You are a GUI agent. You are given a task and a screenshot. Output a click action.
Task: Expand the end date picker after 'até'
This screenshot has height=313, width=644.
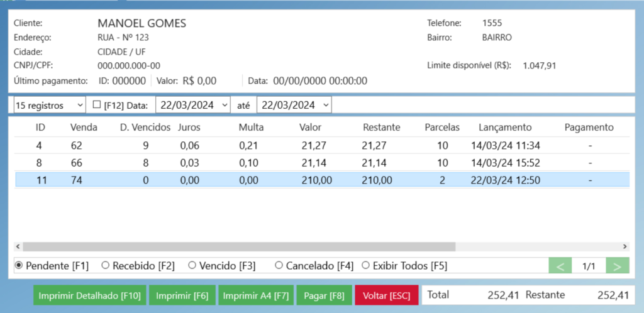(325, 105)
